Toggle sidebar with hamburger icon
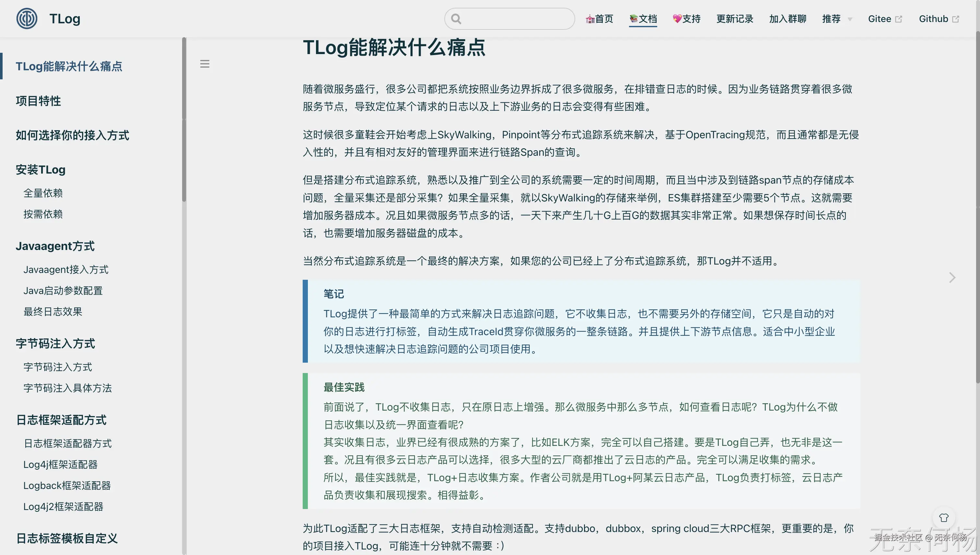This screenshot has width=980, height=555. point(204,64)
